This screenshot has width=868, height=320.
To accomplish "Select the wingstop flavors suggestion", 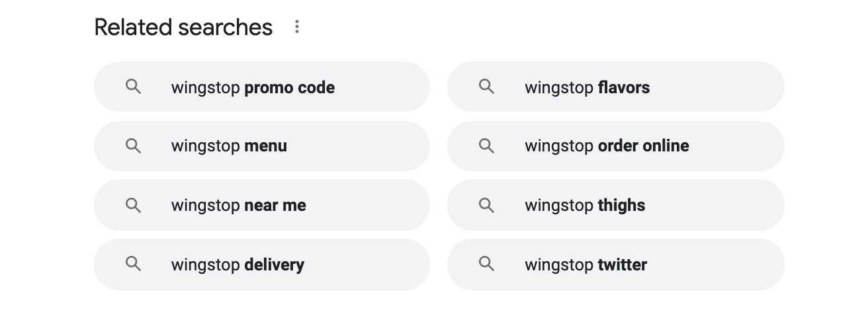I will 616,87.
